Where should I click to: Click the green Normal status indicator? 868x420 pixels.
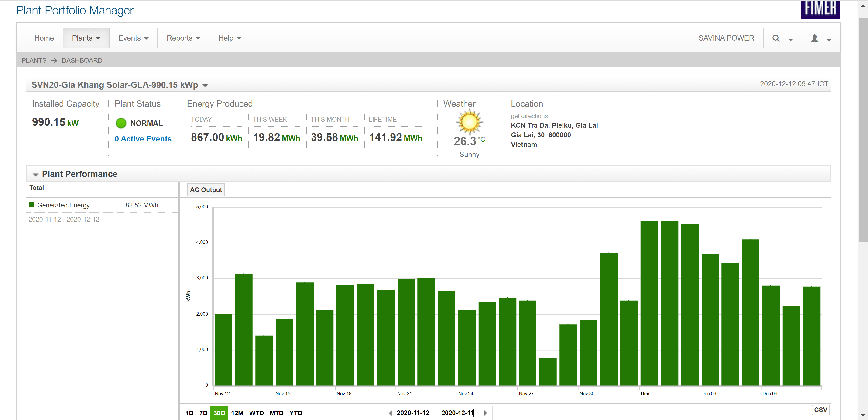[x=121, y=123]
